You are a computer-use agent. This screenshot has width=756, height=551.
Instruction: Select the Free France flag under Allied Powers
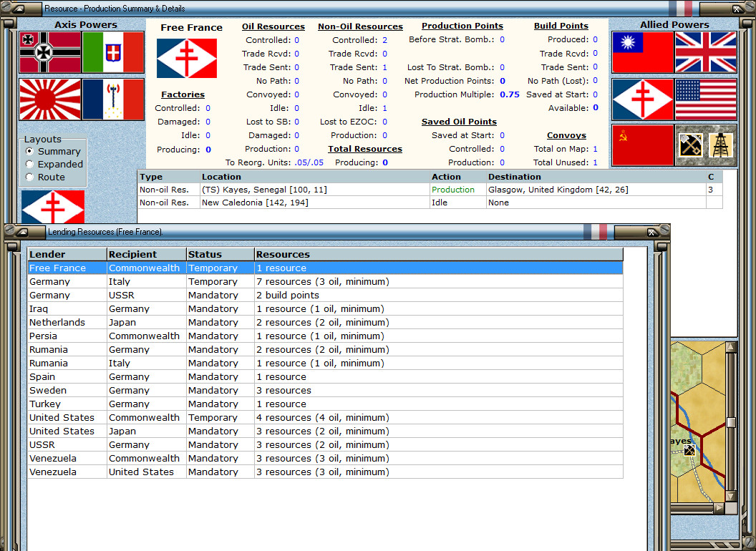coord(643,99)
